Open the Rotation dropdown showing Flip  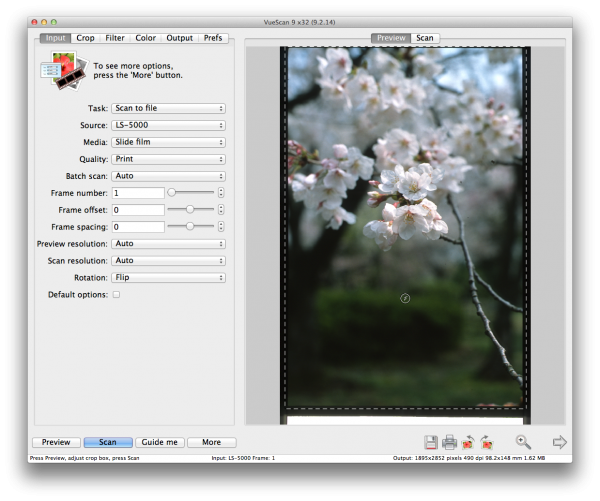click(168, 277)
